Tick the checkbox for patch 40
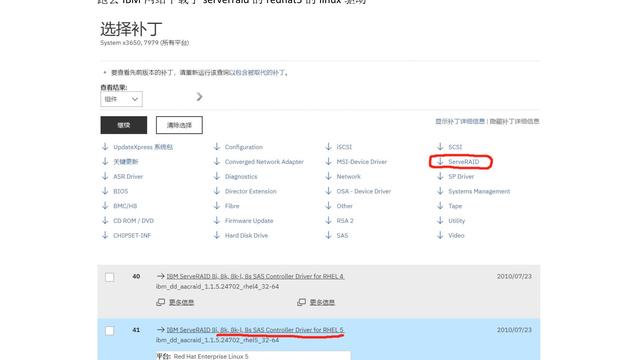The height and width of the screenshot is (360, 640). point(109,277)
